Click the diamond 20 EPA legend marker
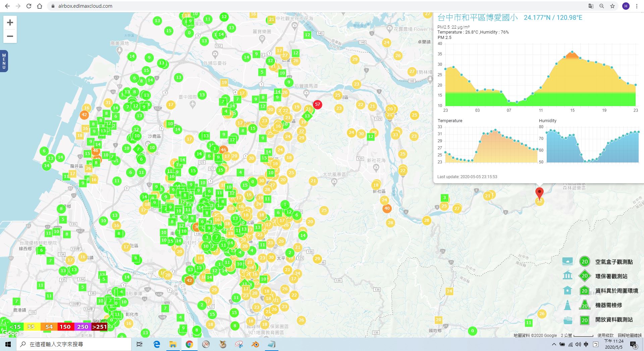 point(585,276)
